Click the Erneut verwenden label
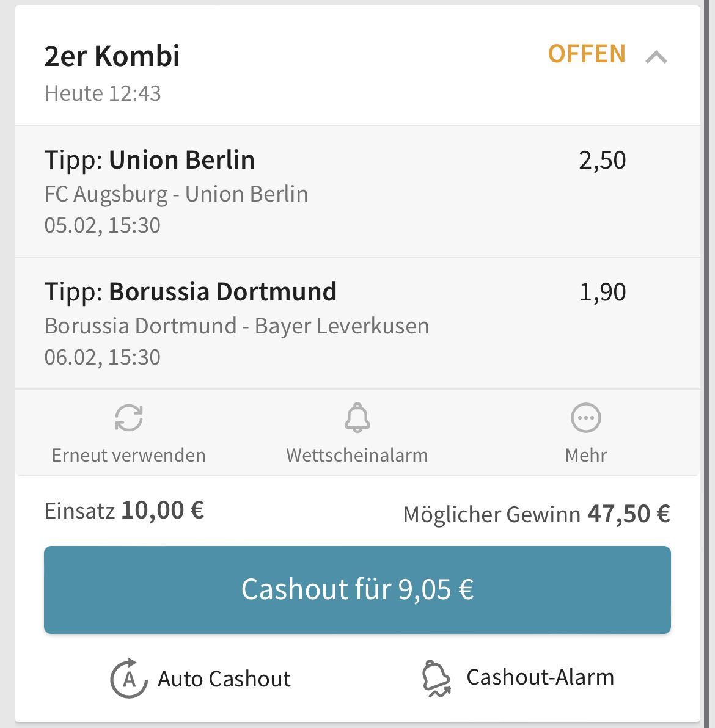 click(x=129, y=455)
